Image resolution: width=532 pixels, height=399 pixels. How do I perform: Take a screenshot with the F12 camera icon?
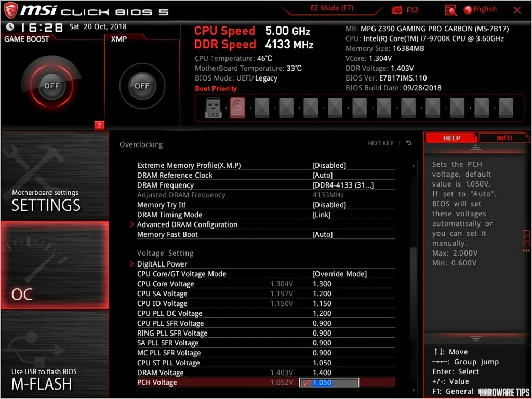click(396, 10)
